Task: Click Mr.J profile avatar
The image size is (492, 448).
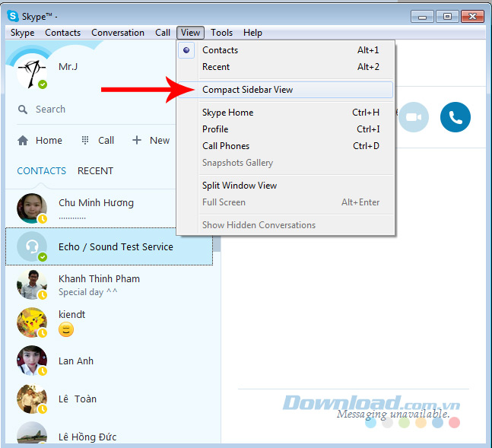Action: coord(32,73)
